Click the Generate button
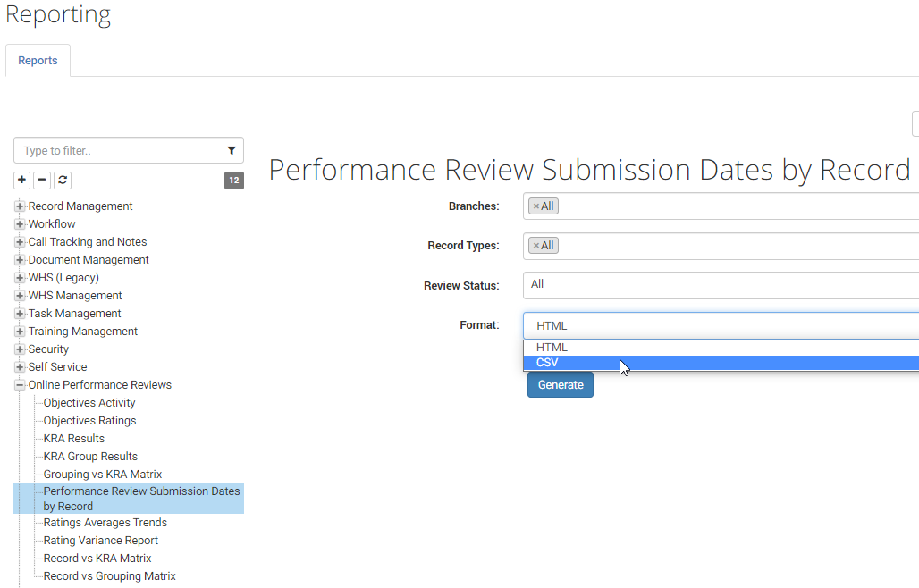This screenshot has width=919, height=588. [x=561, y=385]
